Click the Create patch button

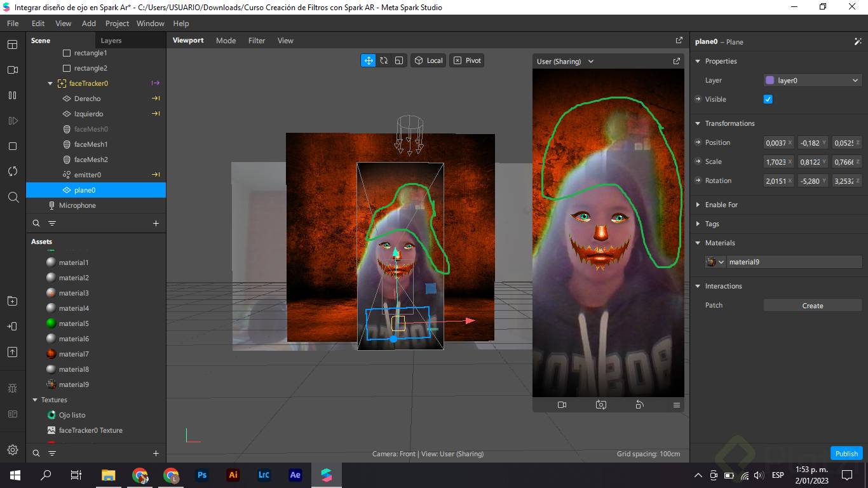[x=812, y=306]
